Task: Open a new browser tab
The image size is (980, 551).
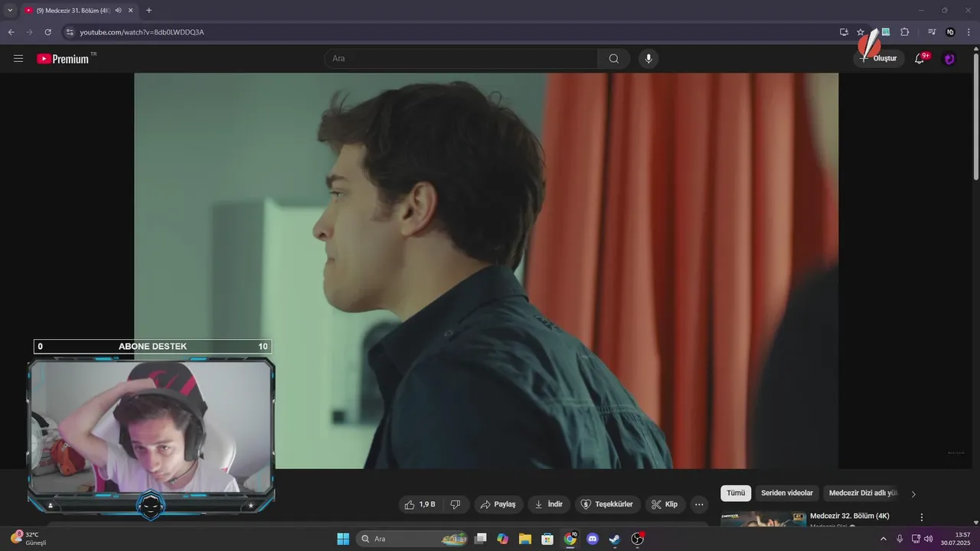Action: (x=149, y=11)
